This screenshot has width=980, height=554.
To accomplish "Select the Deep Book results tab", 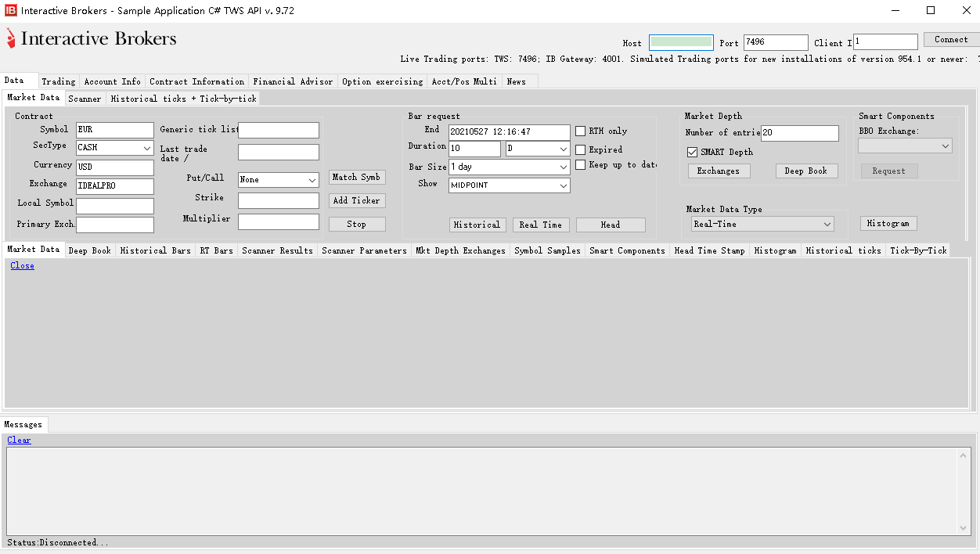I will (x=89, y=250).
